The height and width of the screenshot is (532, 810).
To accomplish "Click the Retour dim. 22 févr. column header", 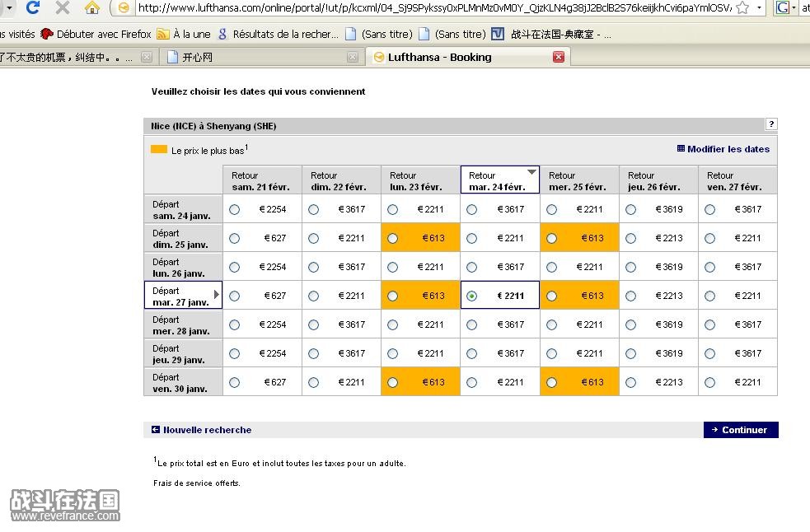I will pos(341,180).
